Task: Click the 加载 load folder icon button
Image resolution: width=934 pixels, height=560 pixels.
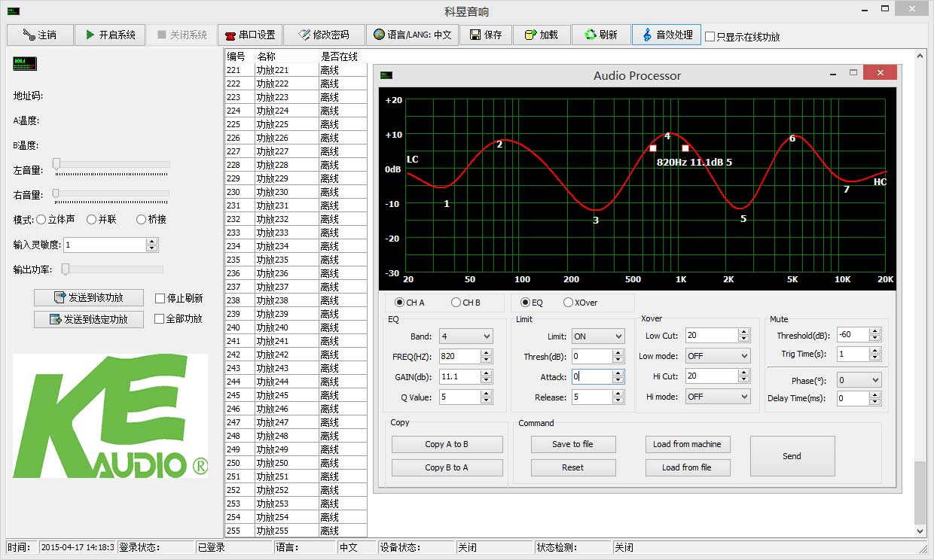Action: click(x=541, y=35)
